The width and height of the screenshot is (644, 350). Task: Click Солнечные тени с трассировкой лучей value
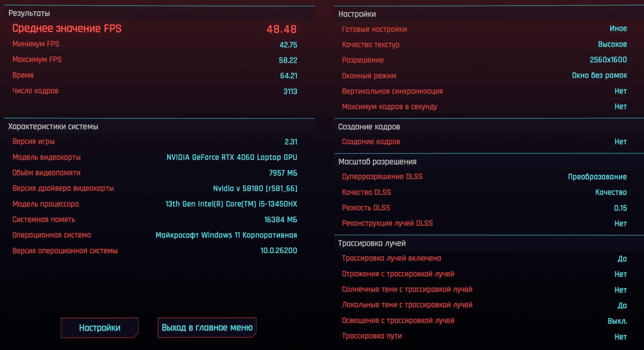point(620,290)
